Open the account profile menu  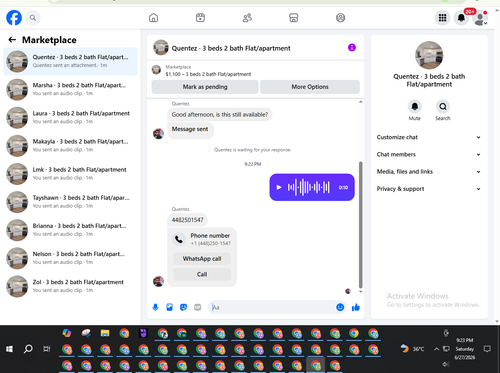(x=480, y=18)
